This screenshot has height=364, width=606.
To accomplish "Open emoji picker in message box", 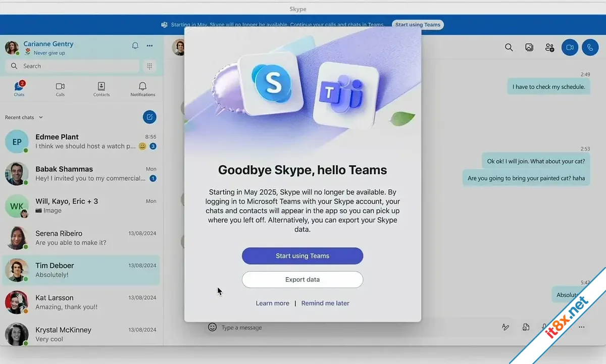I will pyautogui.click(x=213, y=327).
